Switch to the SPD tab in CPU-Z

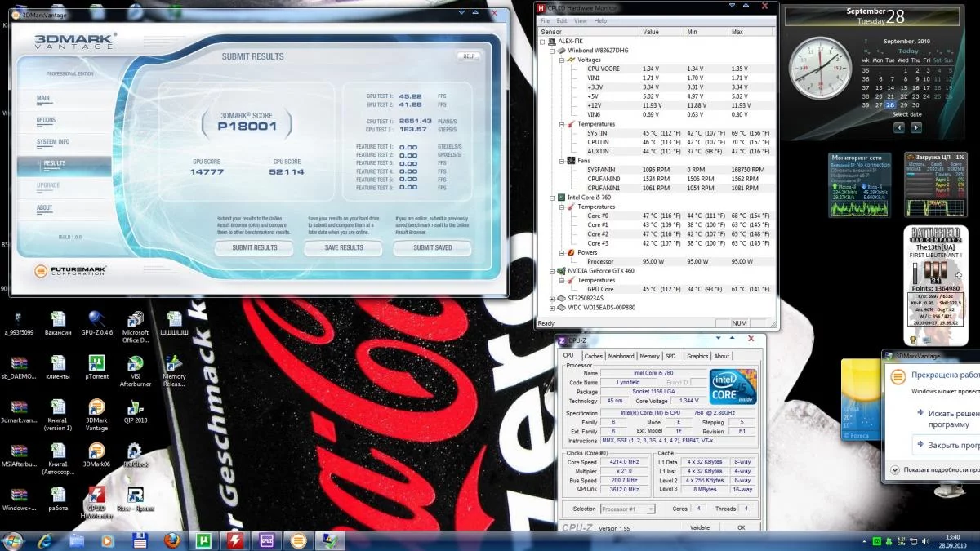(670, 356)
